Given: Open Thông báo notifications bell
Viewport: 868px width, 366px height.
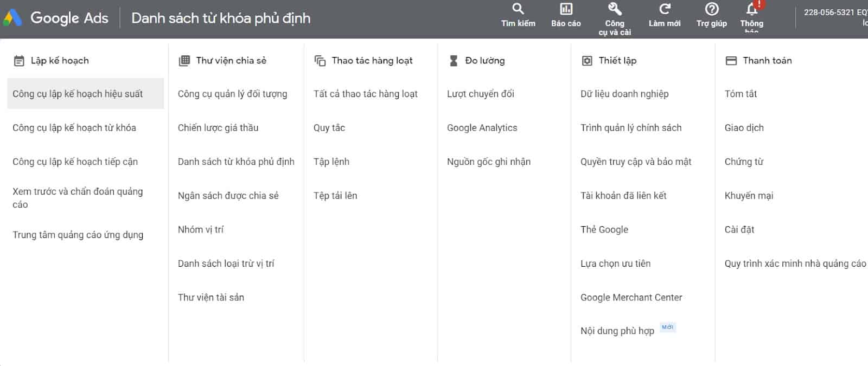Looking at the screenshot, I should tap(752, 10).
